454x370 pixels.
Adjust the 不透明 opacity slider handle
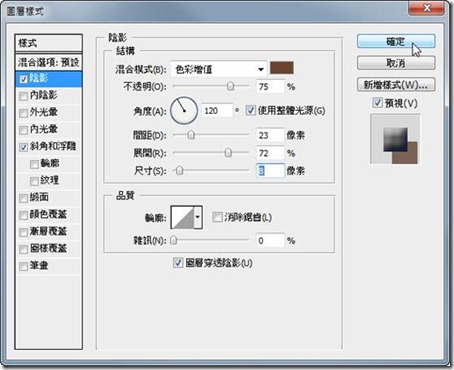pos(230,86)
